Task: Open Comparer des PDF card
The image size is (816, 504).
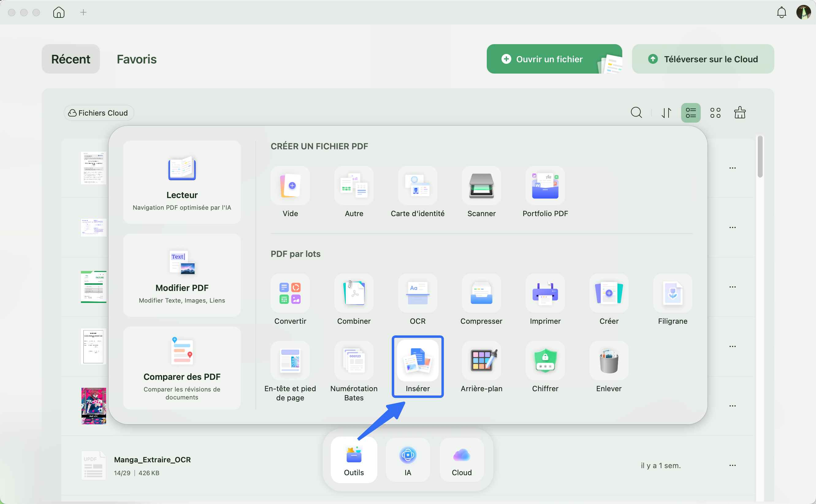Action: (x=182, y=368)
